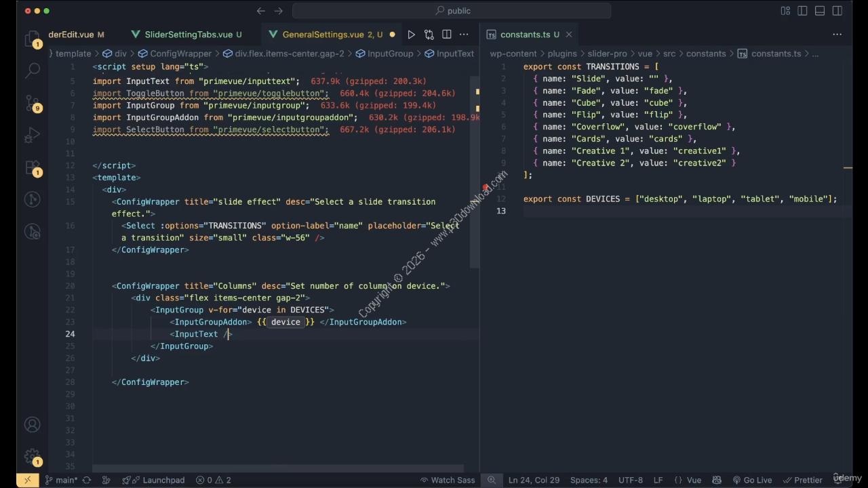
Task: Open the left editor's more actions menu
Action: pos(464,35)
